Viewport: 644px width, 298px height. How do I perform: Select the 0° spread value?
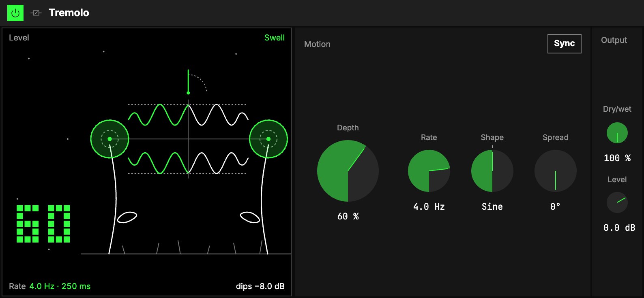pos(556,207)
